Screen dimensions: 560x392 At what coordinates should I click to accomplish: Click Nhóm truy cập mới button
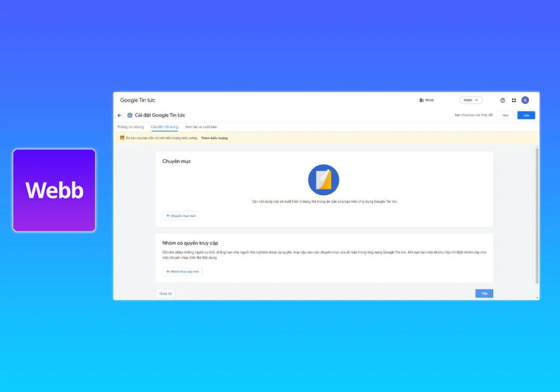[183, 271]
